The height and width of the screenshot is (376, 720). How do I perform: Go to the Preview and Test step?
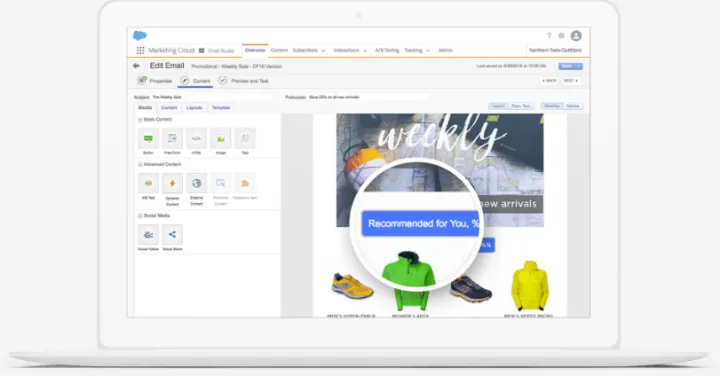244,81
